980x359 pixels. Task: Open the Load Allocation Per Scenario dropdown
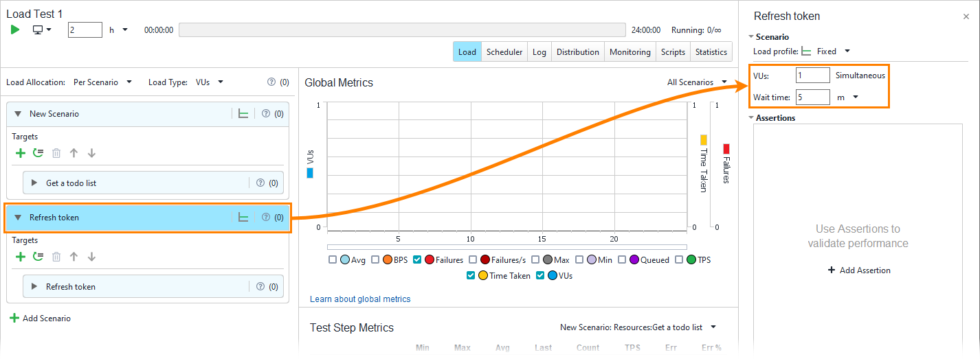(x=104, y=82)
